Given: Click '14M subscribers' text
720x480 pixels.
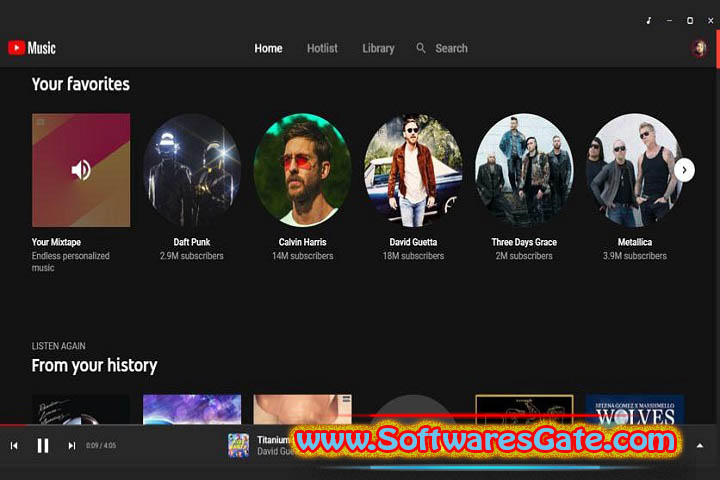Looking at the screenshot, I should click(x=303, y=256).
